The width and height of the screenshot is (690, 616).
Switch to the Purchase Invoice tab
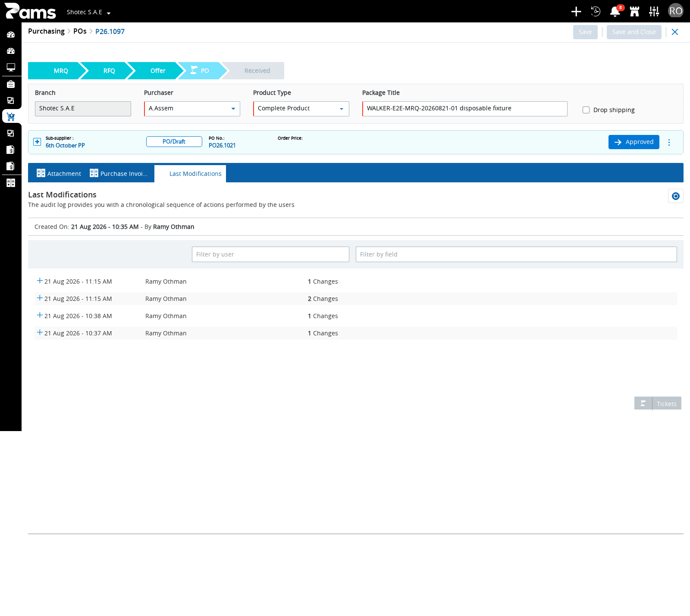pyautogui.click(x=119, y=173)
